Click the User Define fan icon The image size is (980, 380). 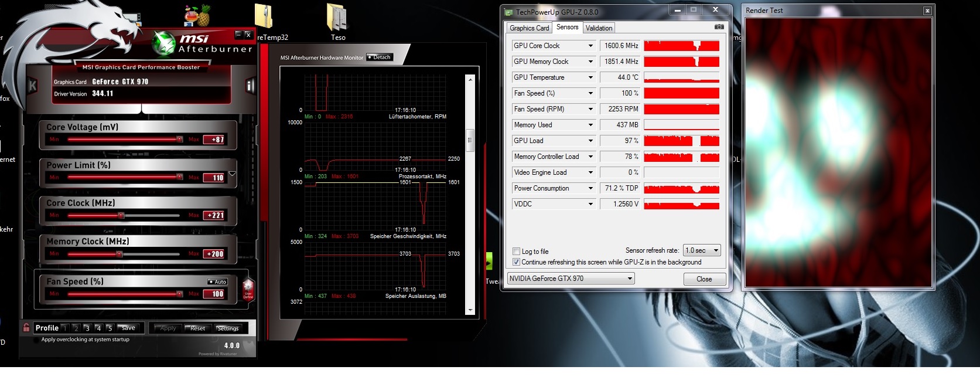pyautogui.click(x=248, y=290)
